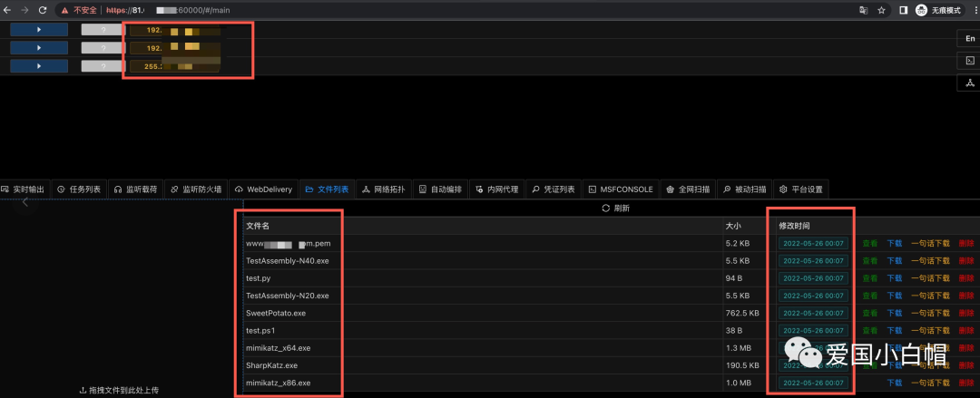
Task: Switch to the 全网扫描 tab
Action: (x=688, y=189)
